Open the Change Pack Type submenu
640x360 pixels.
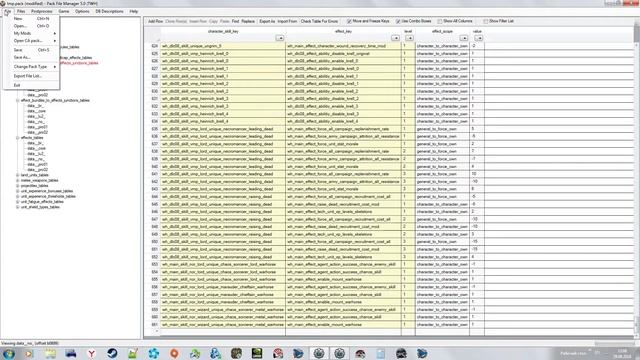31,67
